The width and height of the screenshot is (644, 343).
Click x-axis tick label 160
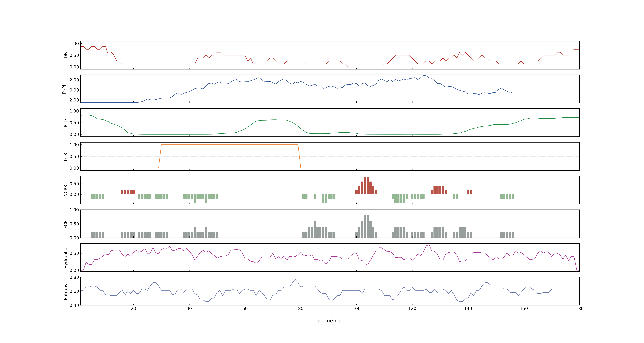524,309
